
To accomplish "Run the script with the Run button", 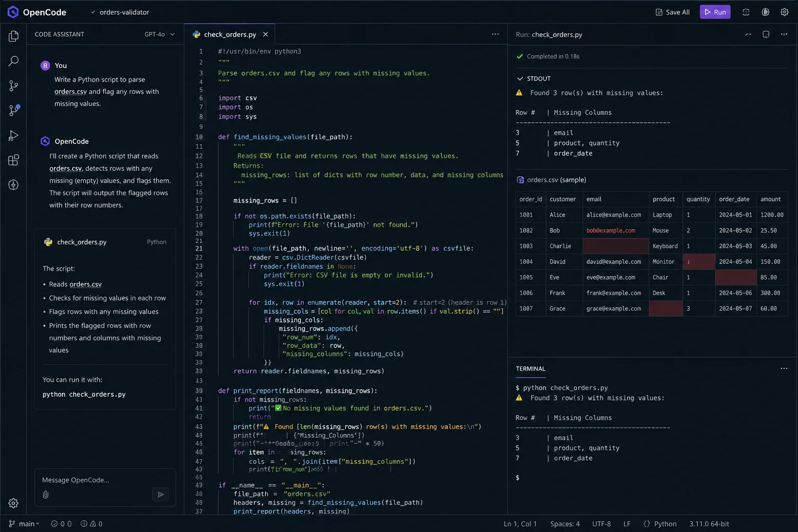I will click(715, 12).
